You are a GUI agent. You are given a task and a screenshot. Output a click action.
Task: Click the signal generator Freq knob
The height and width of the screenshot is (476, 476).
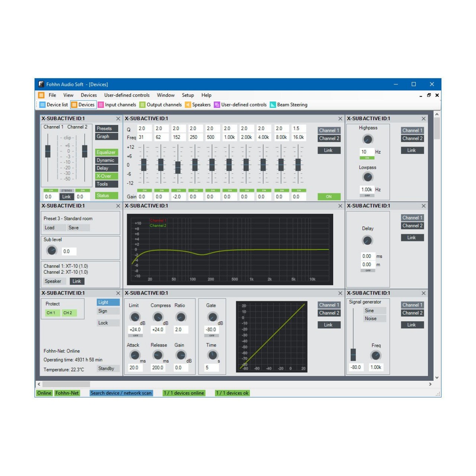pyautogui.click(x=376, y=356)
